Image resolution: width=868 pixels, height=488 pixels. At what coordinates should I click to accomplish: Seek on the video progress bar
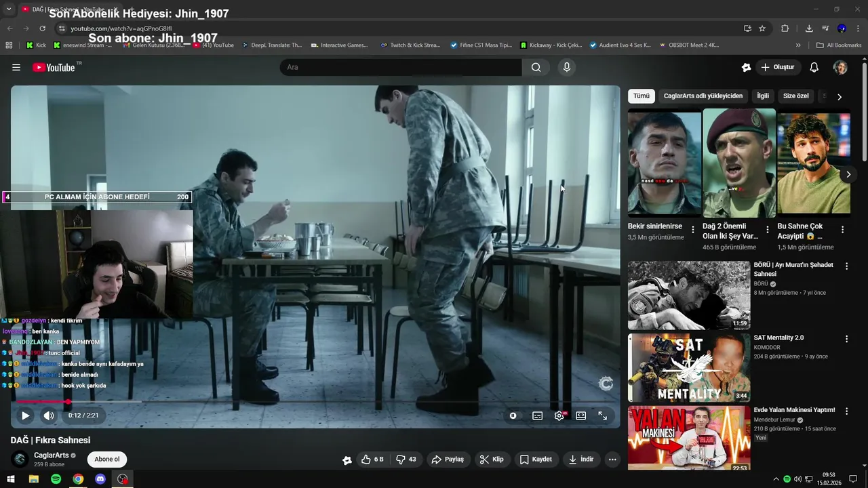[315, 402]
